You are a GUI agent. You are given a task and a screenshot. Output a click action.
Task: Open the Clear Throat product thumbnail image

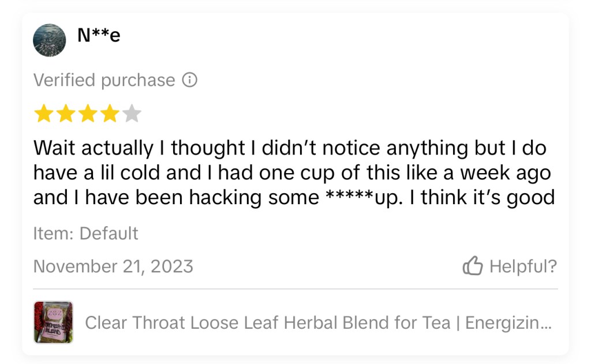click(53, 322)
